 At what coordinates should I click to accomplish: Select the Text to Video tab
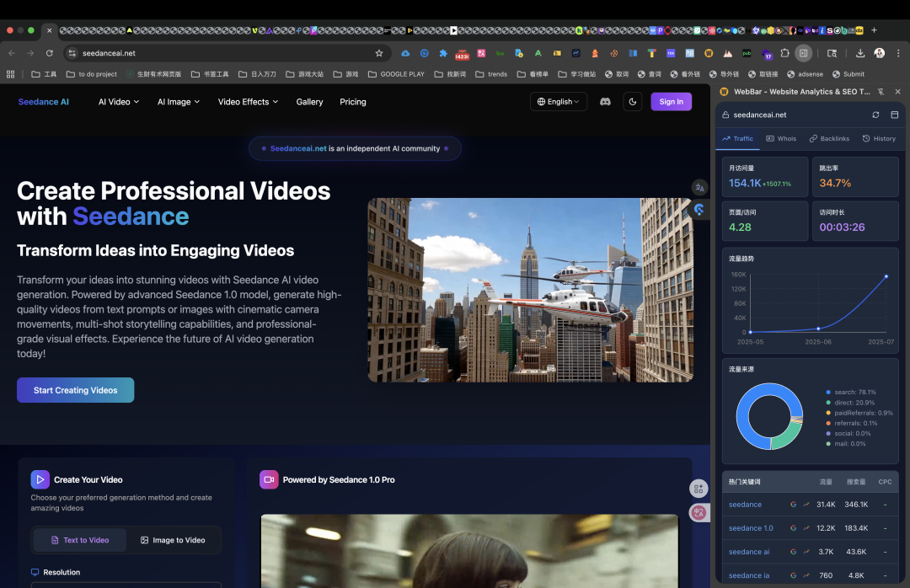coord(79,540)
